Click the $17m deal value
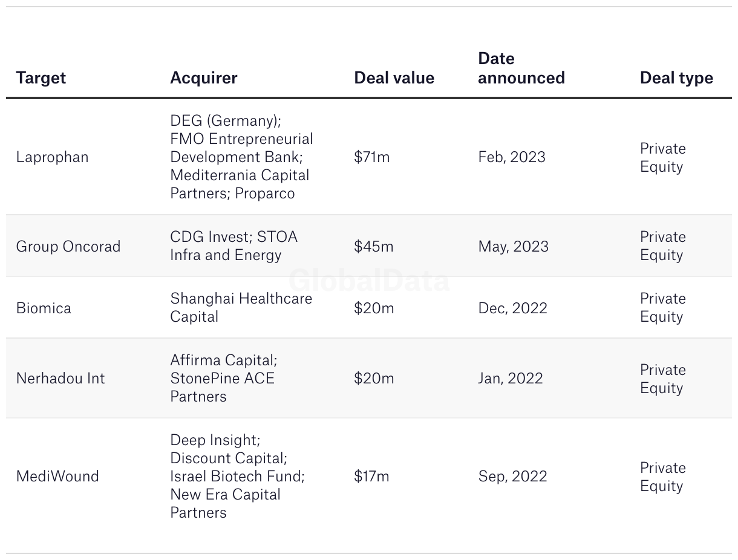The height and width of the screenshot is (560, 738). [371, 477]
